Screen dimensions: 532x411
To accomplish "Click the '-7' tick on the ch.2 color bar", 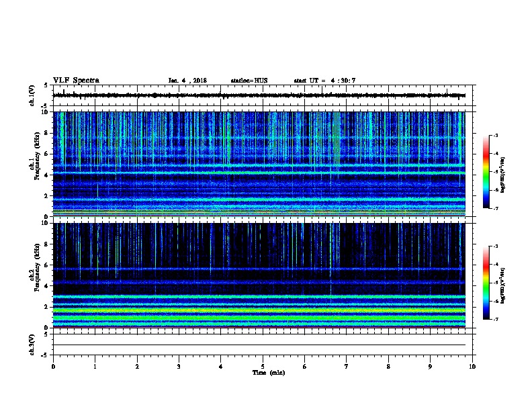I will 495,319.
